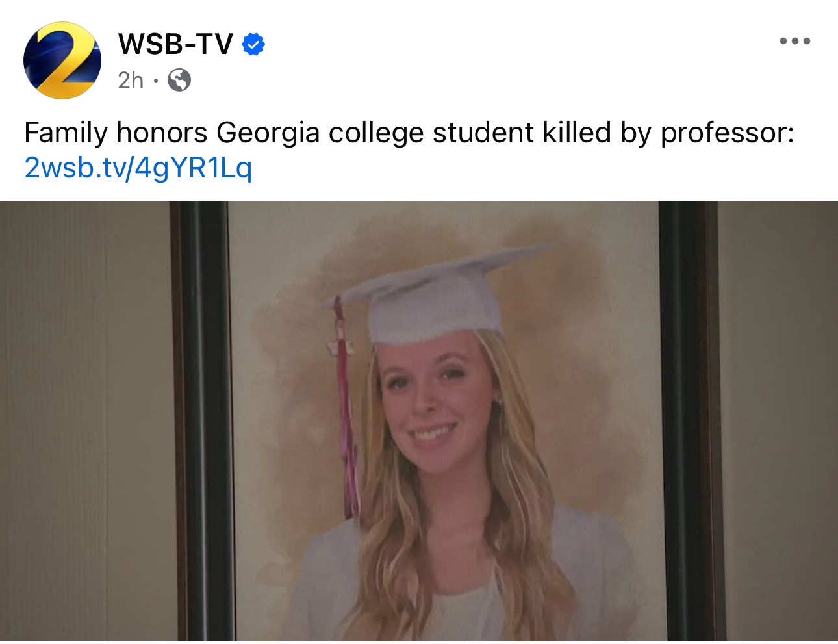Click the globe public audience icon
This screenshot has width=838, height=644.
click(x=179, y=81)
